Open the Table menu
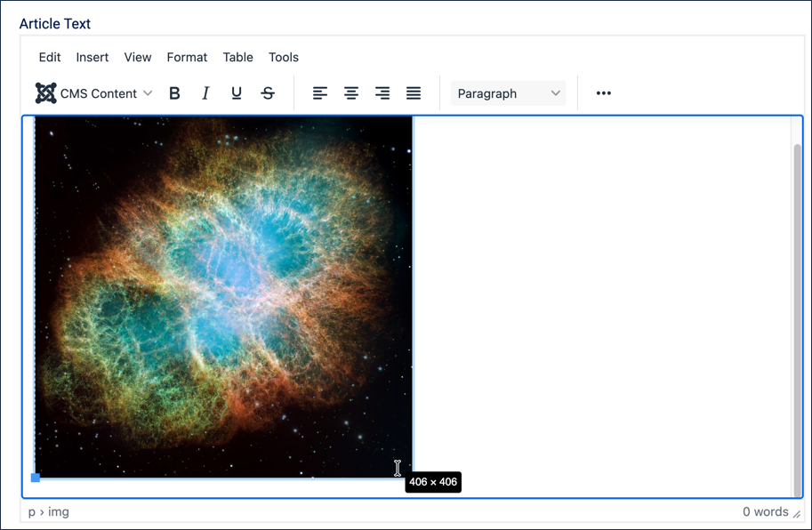The height and width of the screenshot is (530, 812). click(237, 57)
